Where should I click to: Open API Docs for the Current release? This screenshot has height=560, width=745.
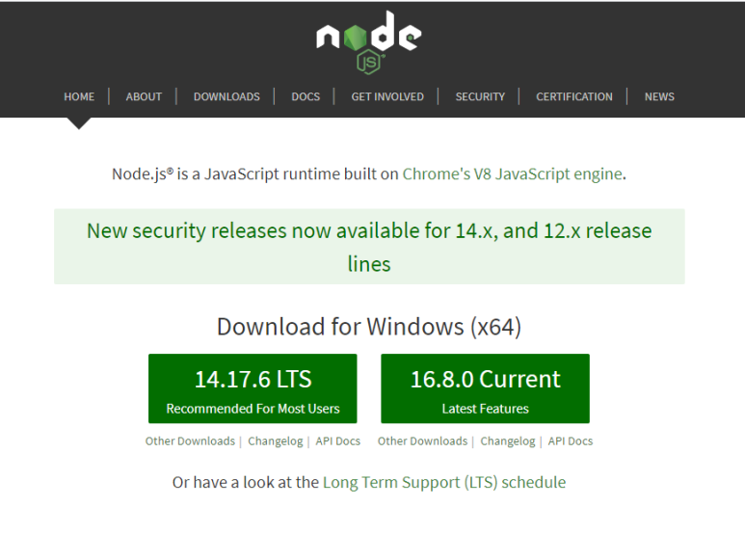571,440
